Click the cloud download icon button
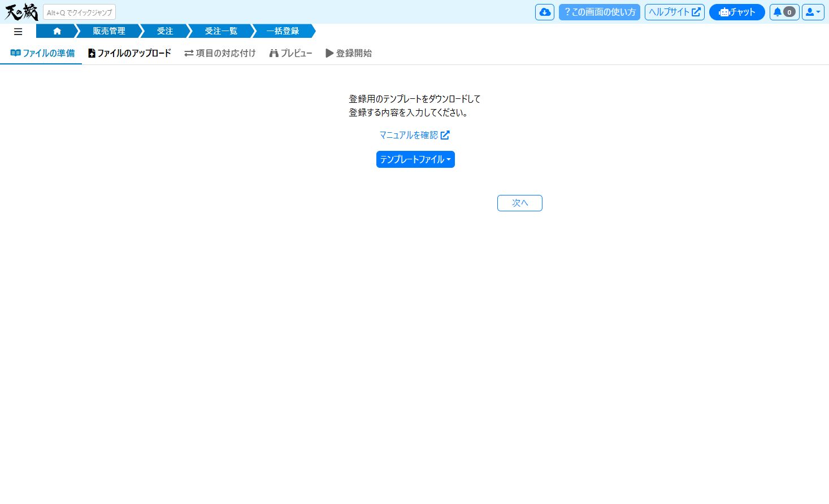Viewport: 829px width, 504px height. tap(545, 12)
